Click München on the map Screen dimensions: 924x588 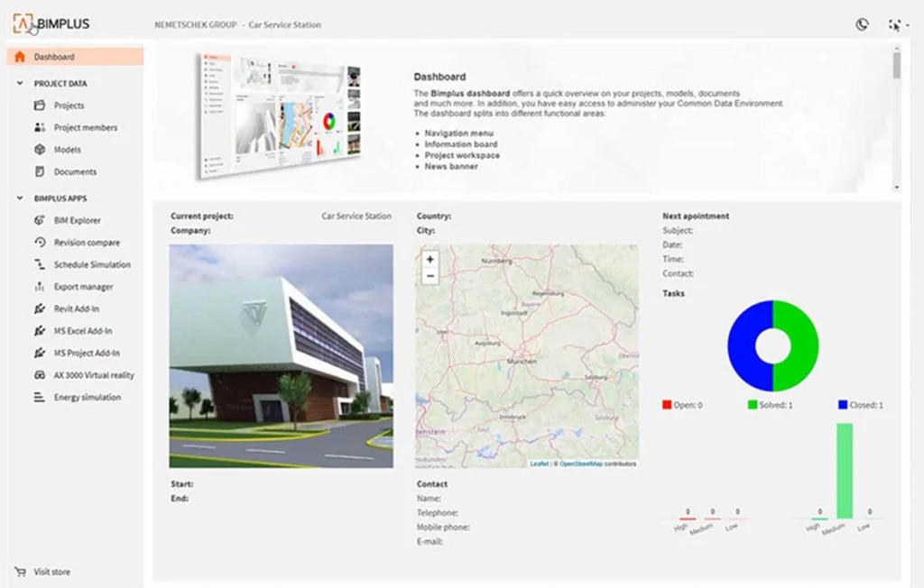click(522, 361)
